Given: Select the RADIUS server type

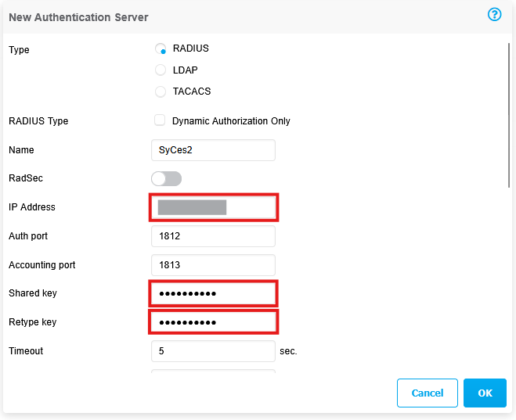Looking at the screenshot, I should [161, 49].
